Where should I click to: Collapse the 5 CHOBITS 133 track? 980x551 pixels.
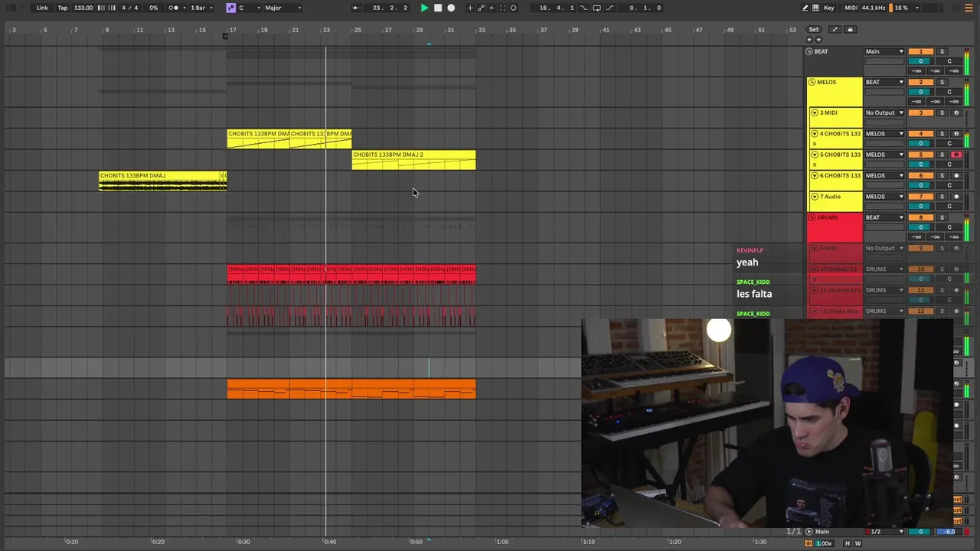point(815,155)
